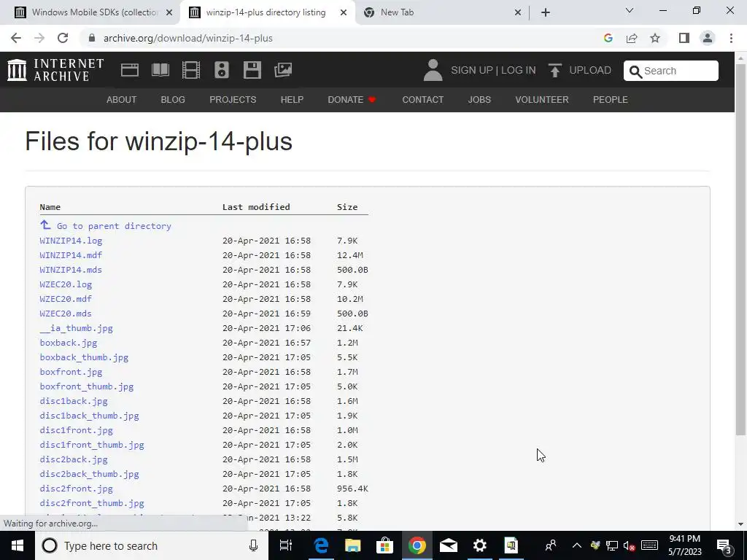
Task: Reload the page with the refresh icon
Action: coord(63,38)
